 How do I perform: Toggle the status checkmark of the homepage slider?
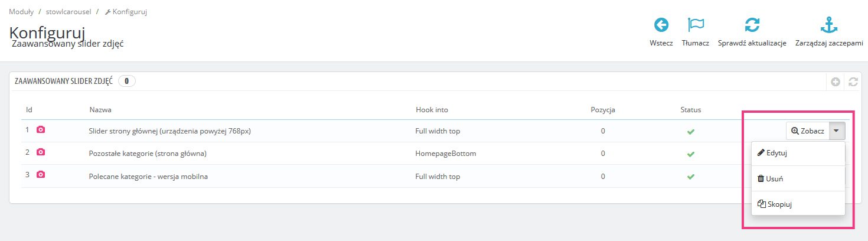click(690, 131)
